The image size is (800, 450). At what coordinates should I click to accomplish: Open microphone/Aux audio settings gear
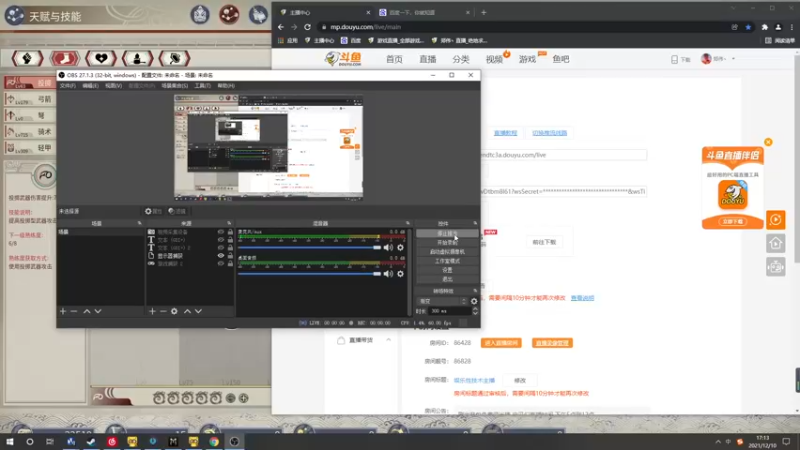(x=401, y=247)
